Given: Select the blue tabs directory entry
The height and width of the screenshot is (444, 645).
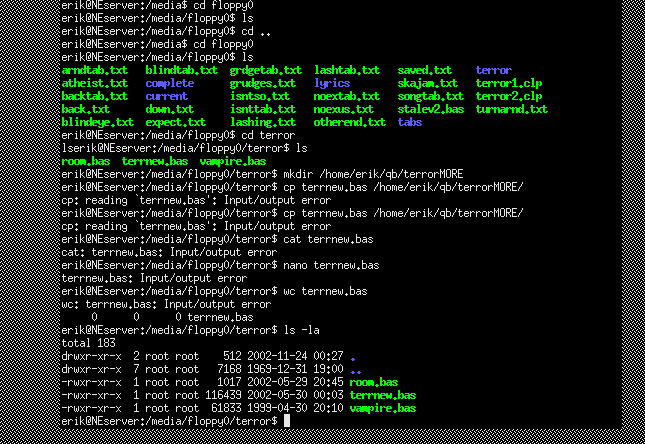Looking at the screenshot, I should (410, 122).
